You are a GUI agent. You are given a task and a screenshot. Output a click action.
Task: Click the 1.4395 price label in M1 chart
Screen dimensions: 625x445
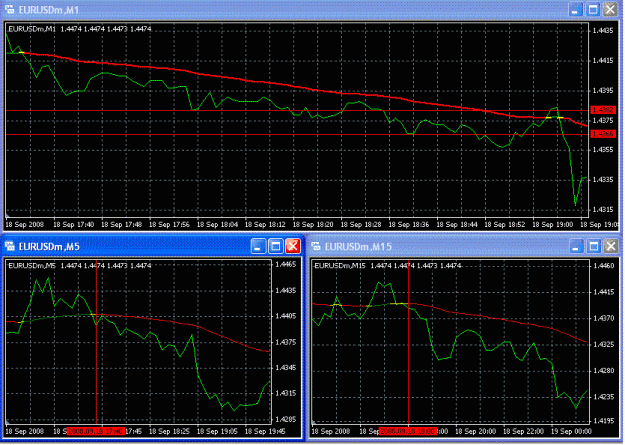coord(603,91)
